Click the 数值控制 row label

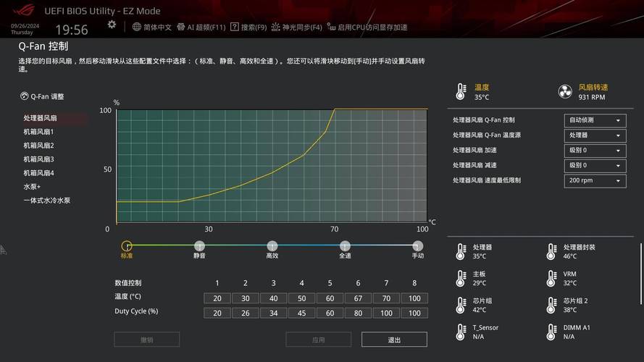click(x=128, y=283)
